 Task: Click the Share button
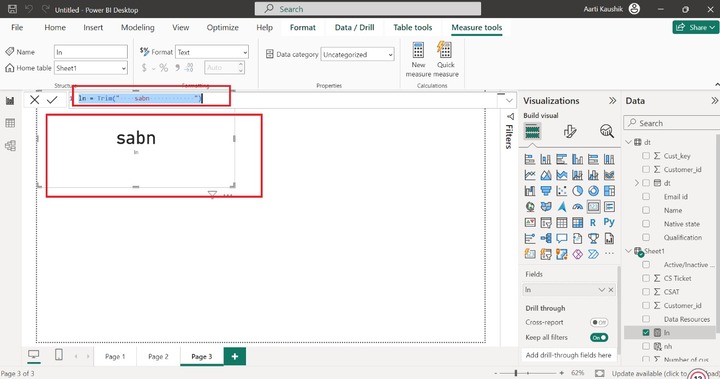[696, 28]
